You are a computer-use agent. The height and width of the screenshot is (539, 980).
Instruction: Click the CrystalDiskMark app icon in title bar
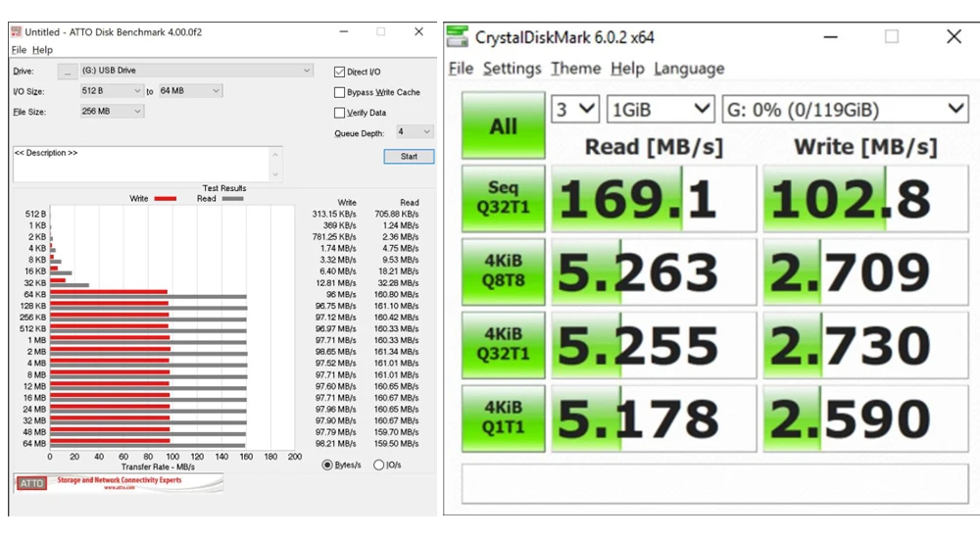457,37
